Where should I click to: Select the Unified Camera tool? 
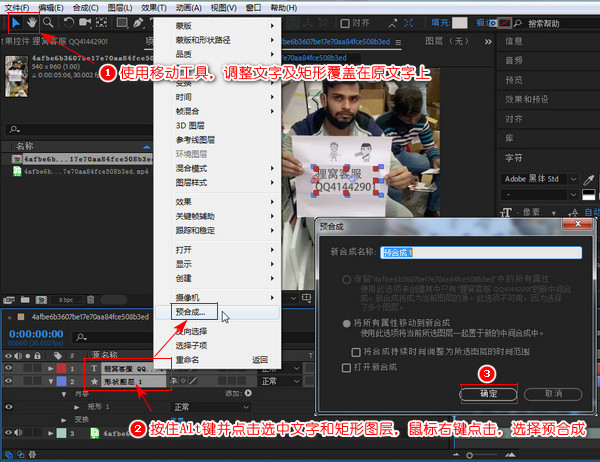click(x=85, y=23)
